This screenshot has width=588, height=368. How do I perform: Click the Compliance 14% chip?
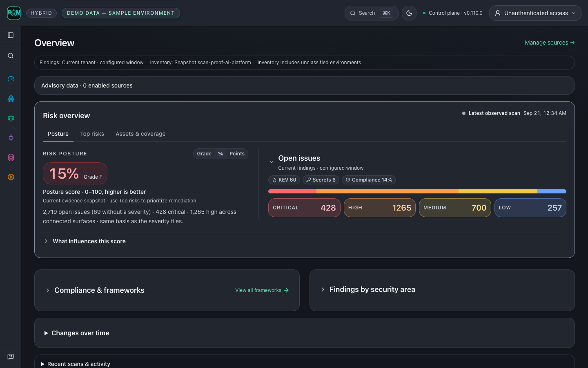(369, 180)
